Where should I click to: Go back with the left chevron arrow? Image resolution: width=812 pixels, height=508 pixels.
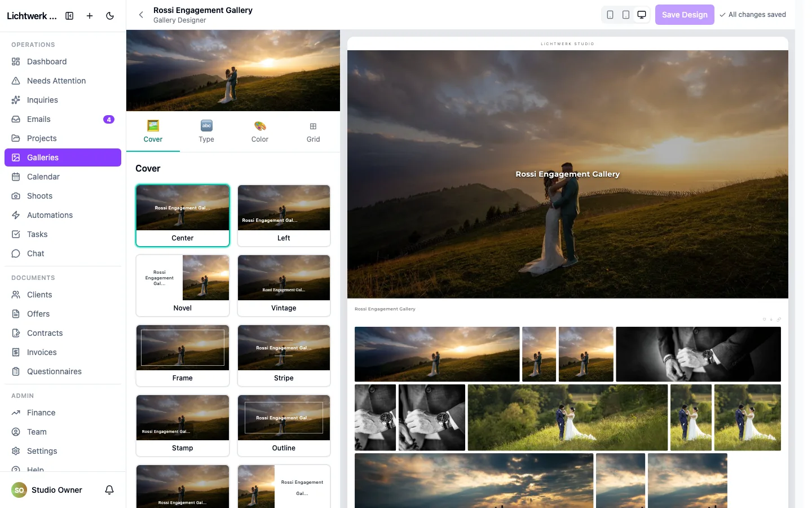(141, 15)
